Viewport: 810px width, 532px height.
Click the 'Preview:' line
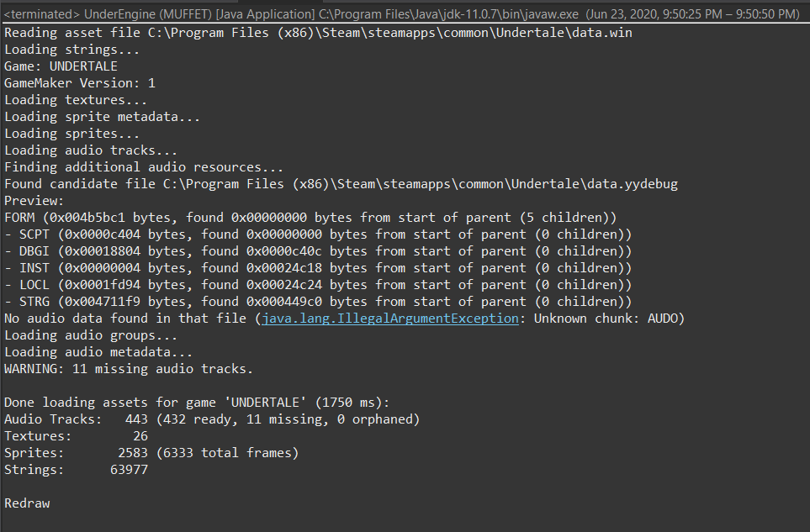34,201
